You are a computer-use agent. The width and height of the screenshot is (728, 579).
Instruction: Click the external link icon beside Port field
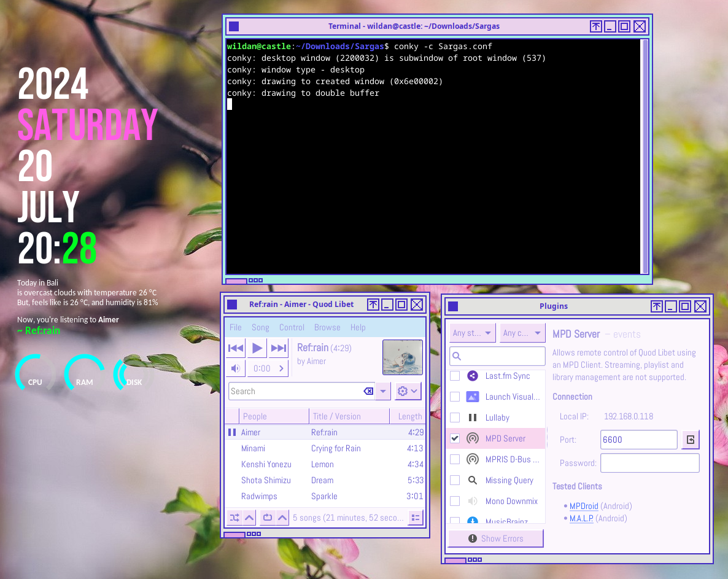point(690,440)
